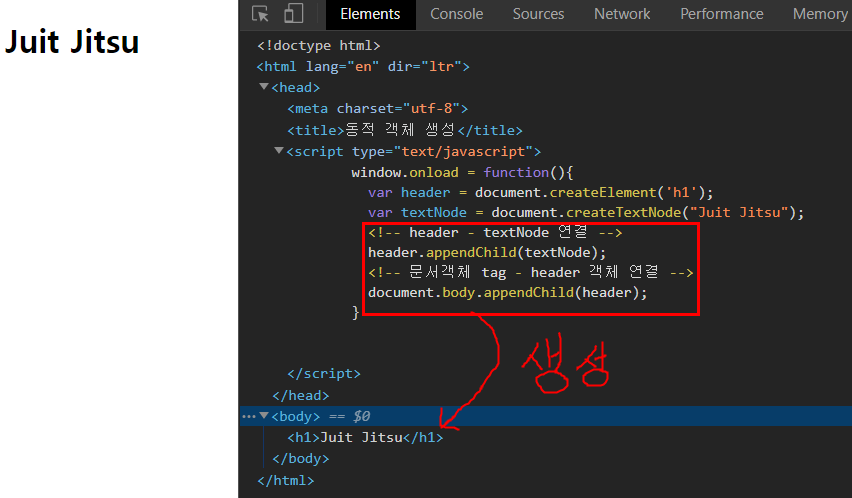
Task: Open the Network tab
Action: (622, 14)
